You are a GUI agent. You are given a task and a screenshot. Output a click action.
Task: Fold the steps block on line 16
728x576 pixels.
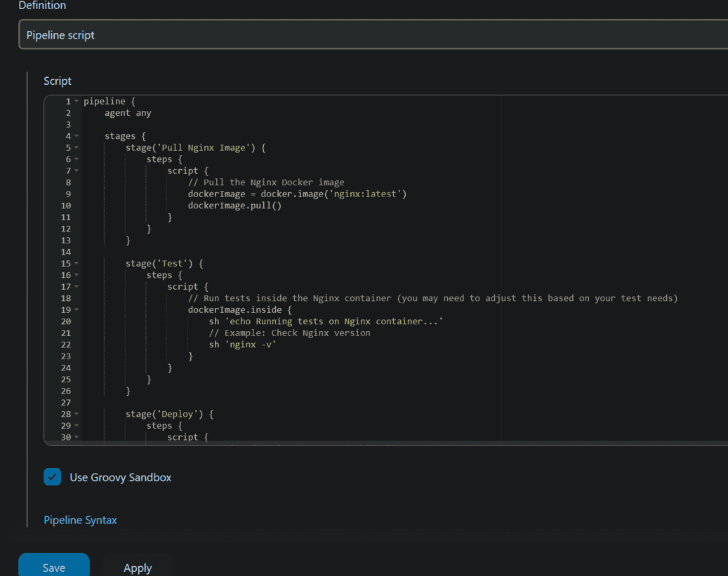click(x=77, y=275)
